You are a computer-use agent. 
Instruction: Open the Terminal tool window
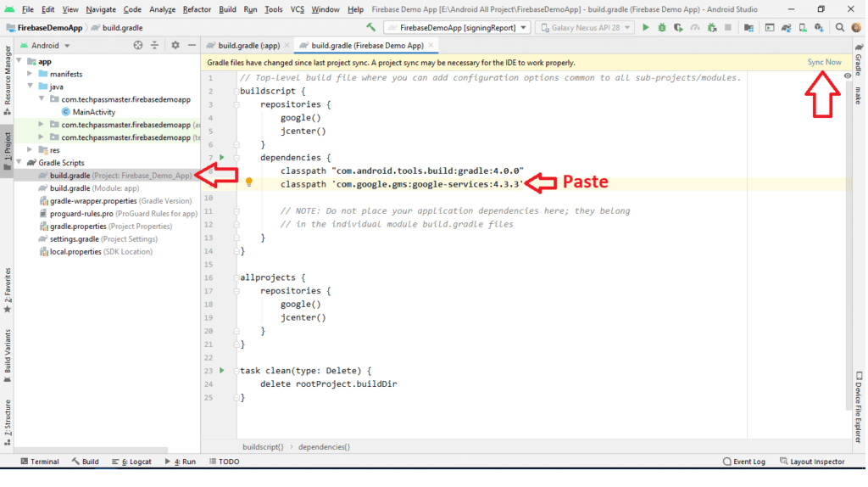coord(40,462)
